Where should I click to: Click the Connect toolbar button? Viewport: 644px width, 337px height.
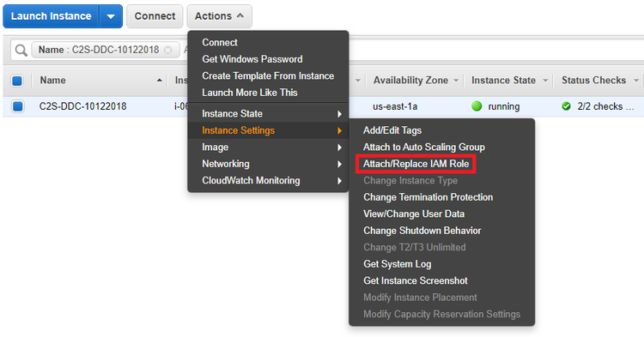[x=155, y=16]
